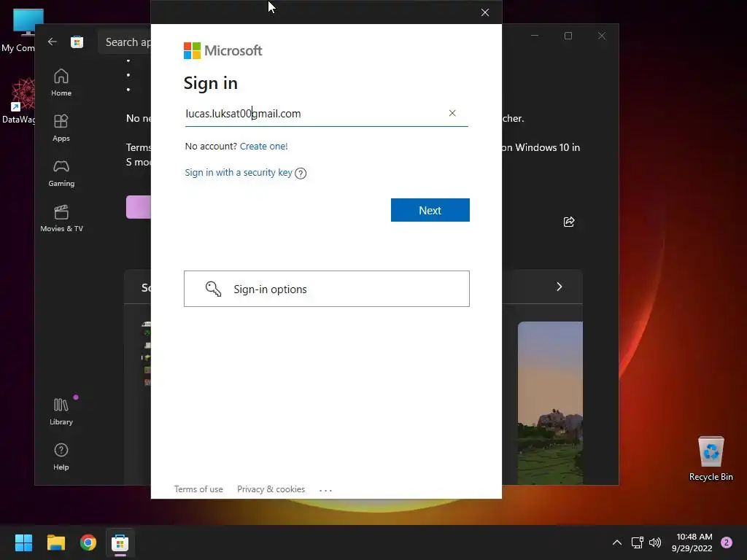Viewport: 747px width, 560px height.
Task: Click Sign in with a security key
Action: 239,172
